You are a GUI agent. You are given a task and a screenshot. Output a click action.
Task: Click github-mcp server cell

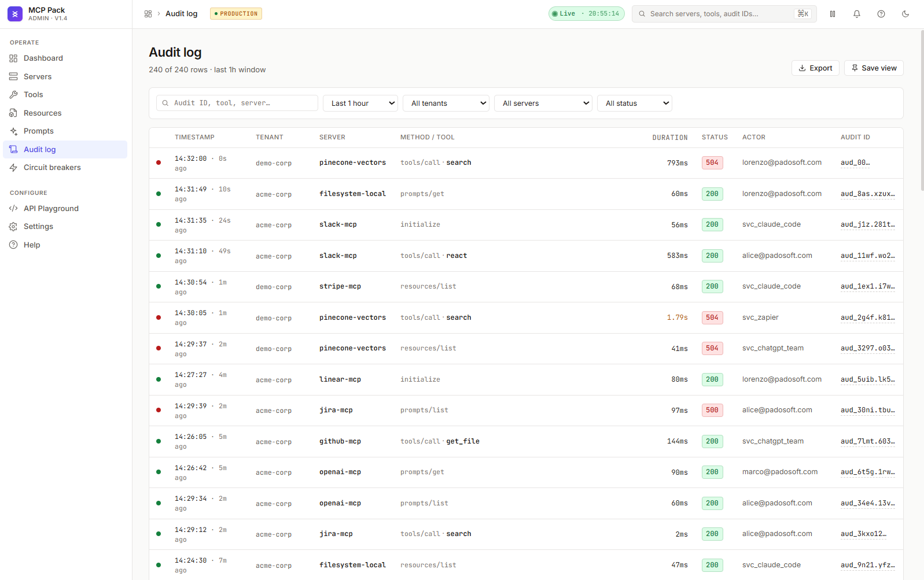(x=340, y=441)
